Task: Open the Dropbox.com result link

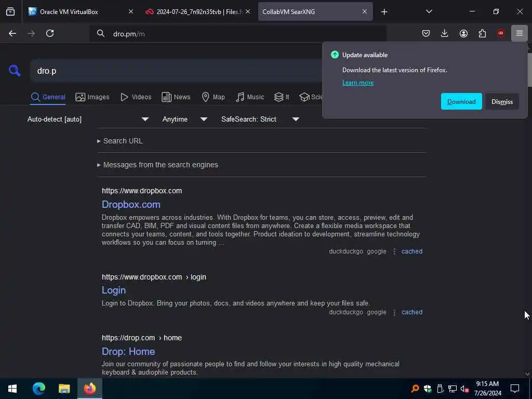Action: click(x=131, y=204)
